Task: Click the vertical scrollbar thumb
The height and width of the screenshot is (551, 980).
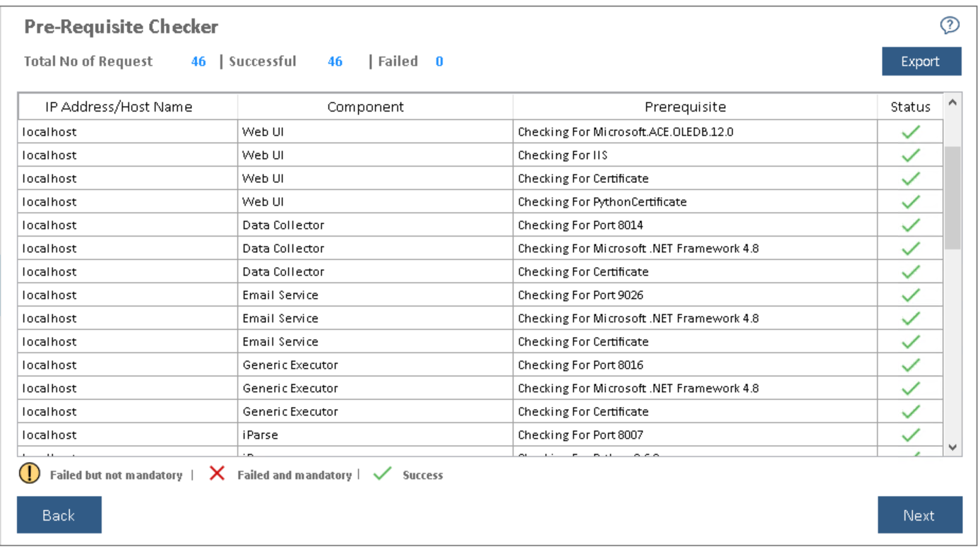Action: 952,198
